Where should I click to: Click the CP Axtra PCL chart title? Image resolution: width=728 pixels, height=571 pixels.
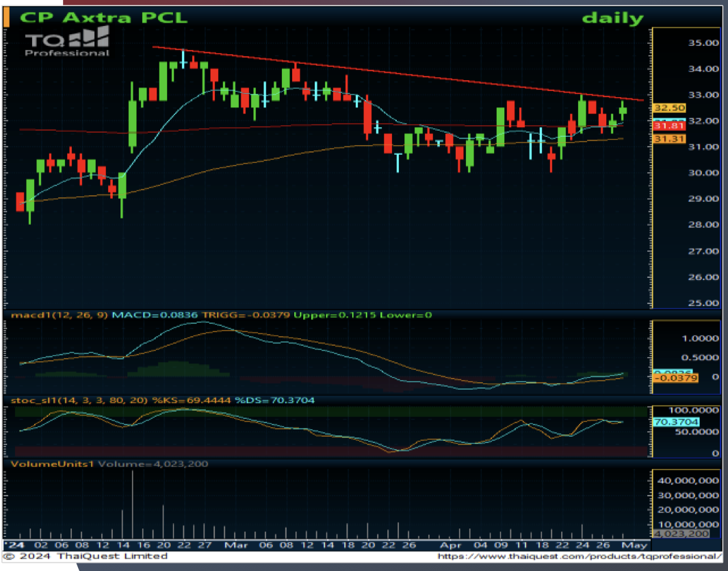103,18
